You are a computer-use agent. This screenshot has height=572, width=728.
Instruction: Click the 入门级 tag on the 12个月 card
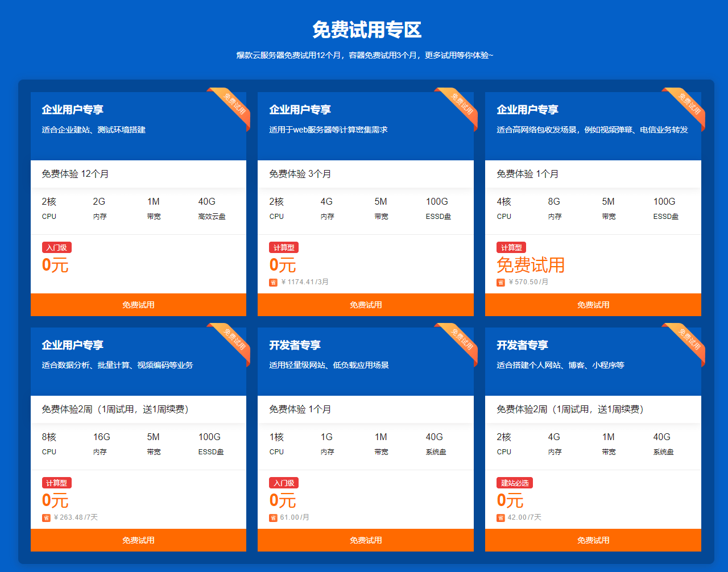click(x=56, y=248)
